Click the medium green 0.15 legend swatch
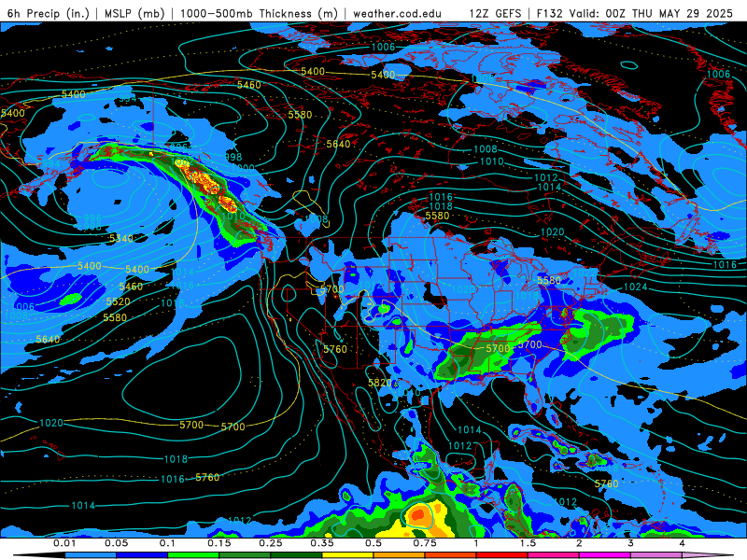This screenshot has height=560, width=747. tap(245, 555)
